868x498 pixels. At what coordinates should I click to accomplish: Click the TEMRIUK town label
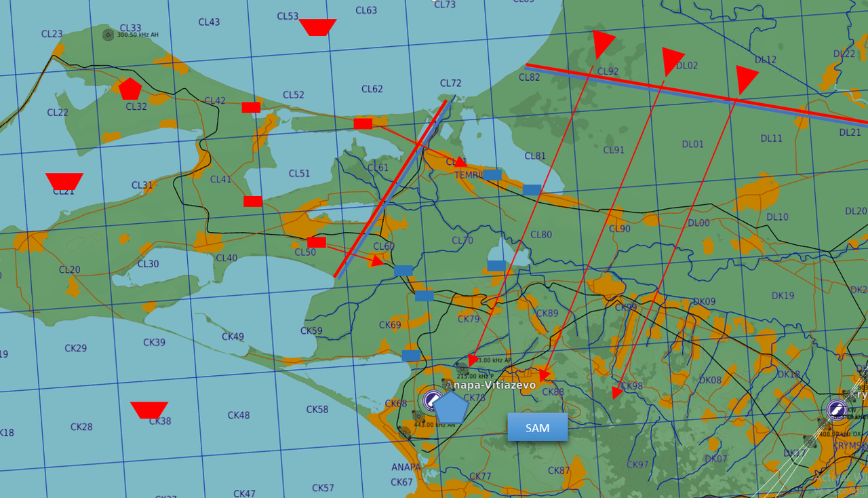point(468,174)
